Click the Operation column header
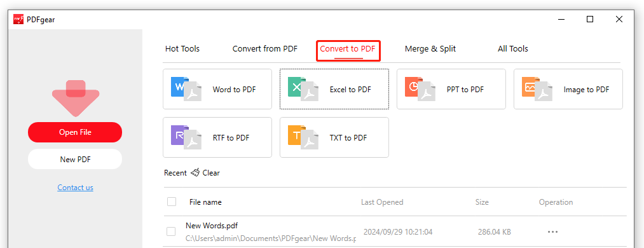Viewport: 644px width, 248px height. coord(556,202)
